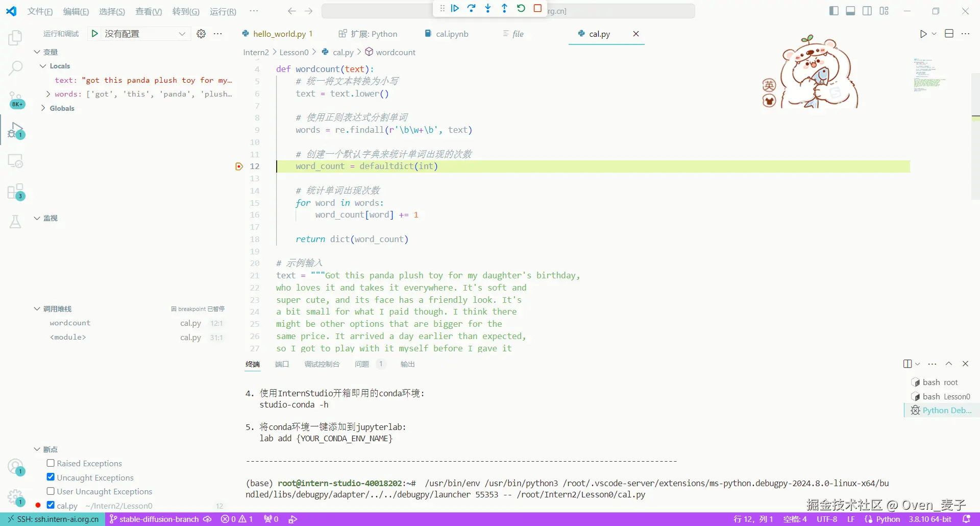Customize the editor layout

[x=884, y=11]
